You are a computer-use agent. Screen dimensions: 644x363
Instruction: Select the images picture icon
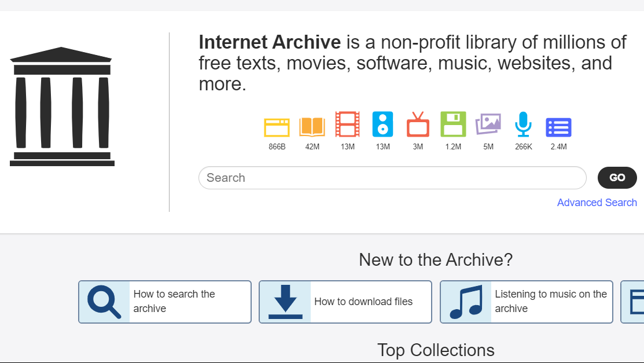488,124
